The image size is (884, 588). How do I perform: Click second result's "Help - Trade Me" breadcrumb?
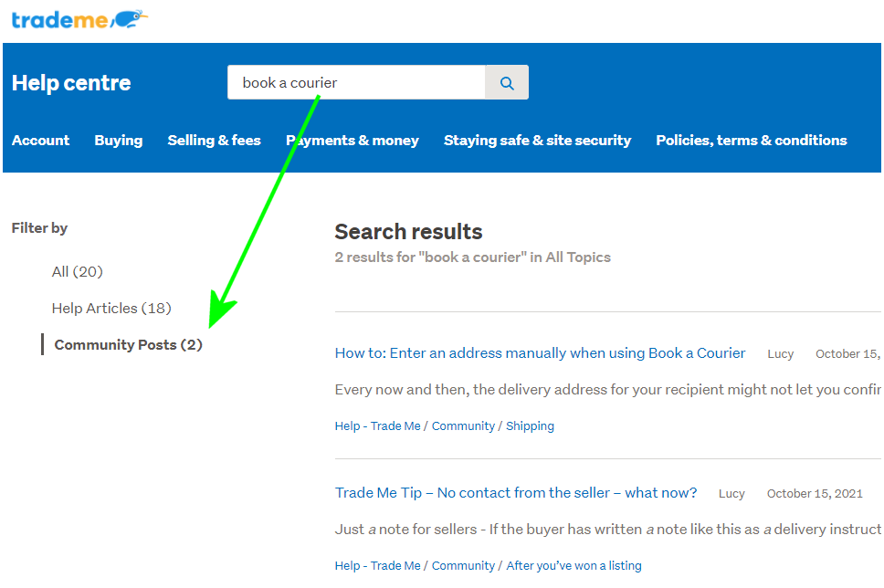377,566
